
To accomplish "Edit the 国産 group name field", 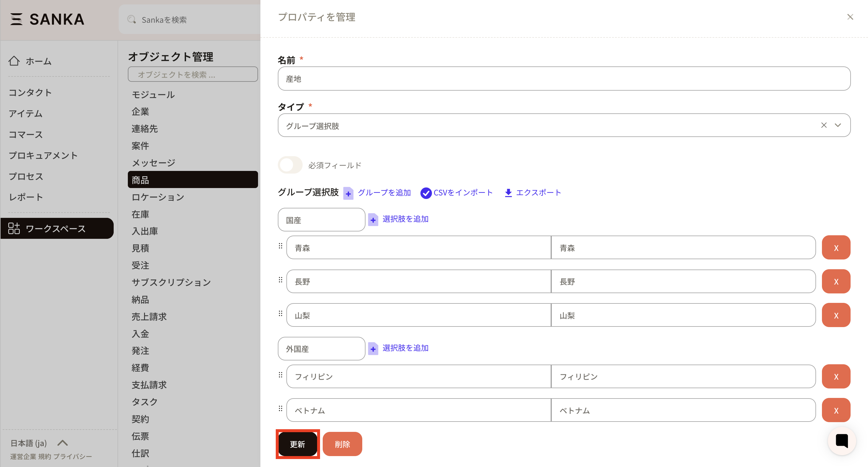I will (x=321, y=220).
